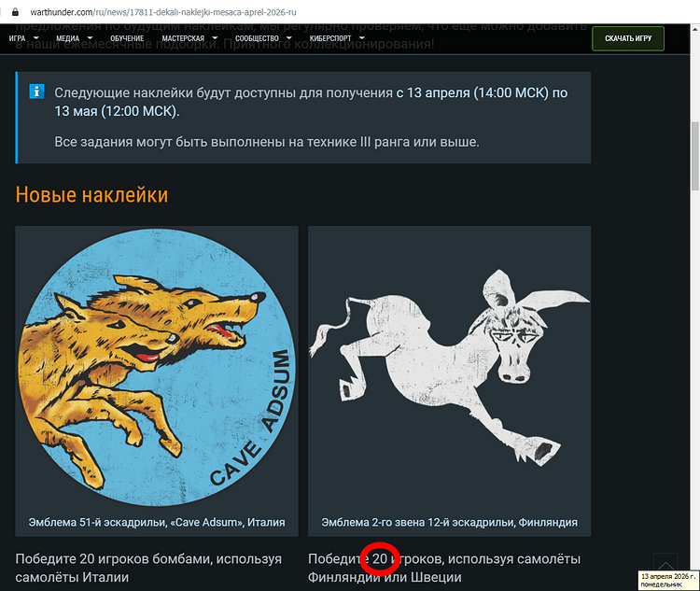Click the text 'самолёты Италии'
The height and width of the screenshot is (591, 700).
point(72,577)
